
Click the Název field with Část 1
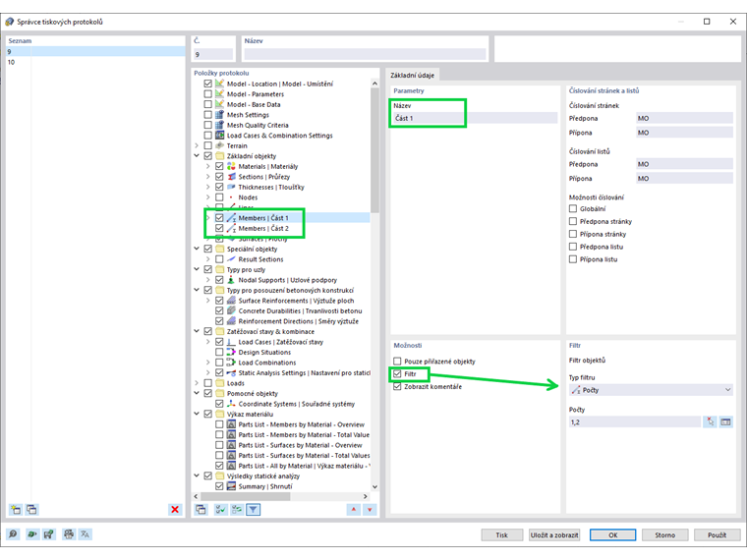point(475,118)
